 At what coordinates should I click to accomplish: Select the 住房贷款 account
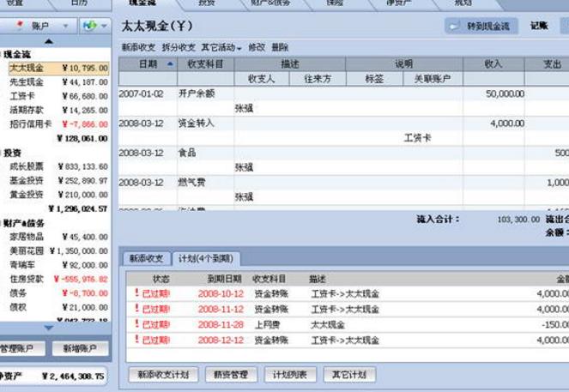coord(58,280)
